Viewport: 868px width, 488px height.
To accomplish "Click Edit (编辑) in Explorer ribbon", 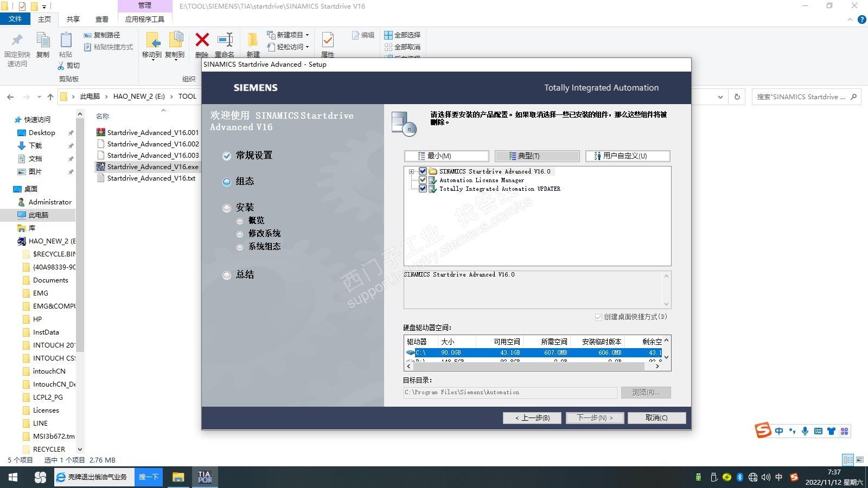I will (x=363, y=35).
